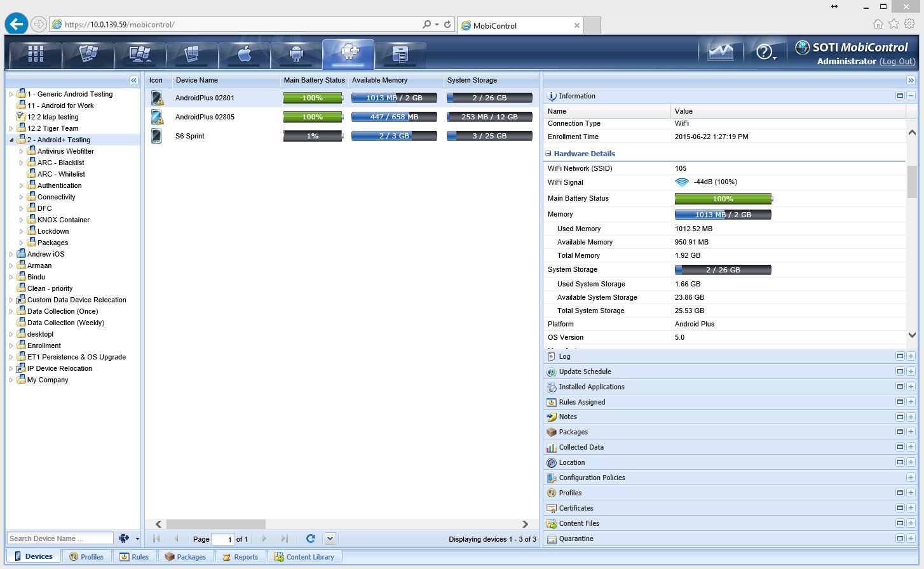Open the All Platforms grid icon
This screenshot has height=569, width=924.
tap(36, 54)
